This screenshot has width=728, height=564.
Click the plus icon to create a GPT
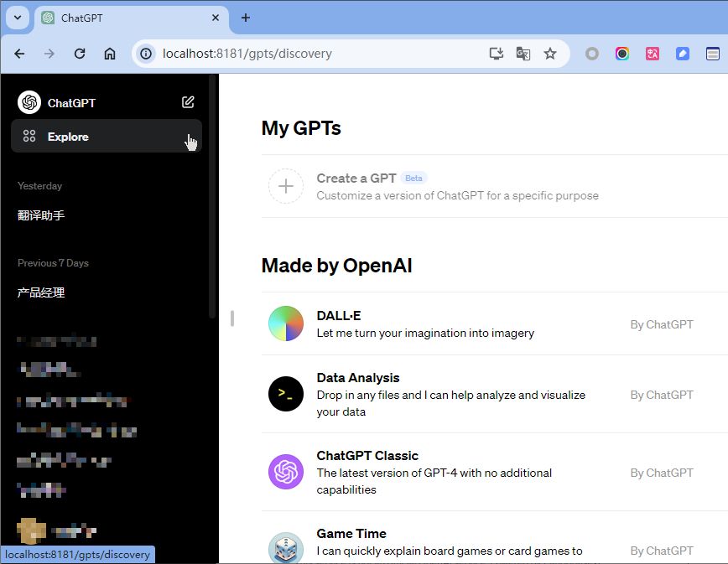coord(285,186)
